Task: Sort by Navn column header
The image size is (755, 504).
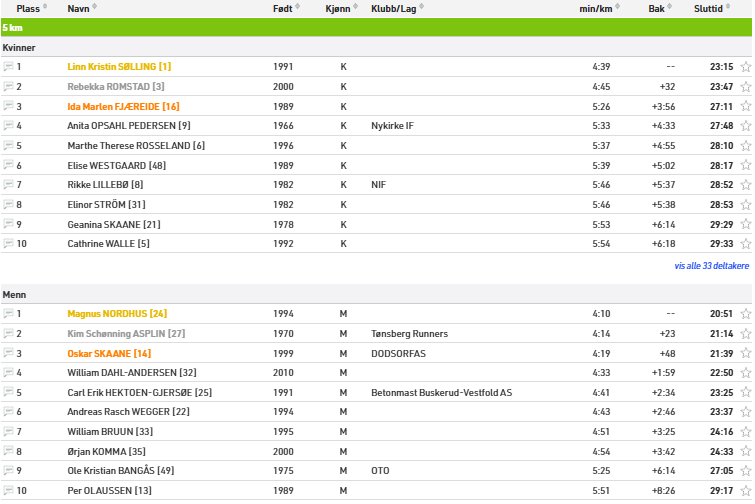Action: (78, 8)
